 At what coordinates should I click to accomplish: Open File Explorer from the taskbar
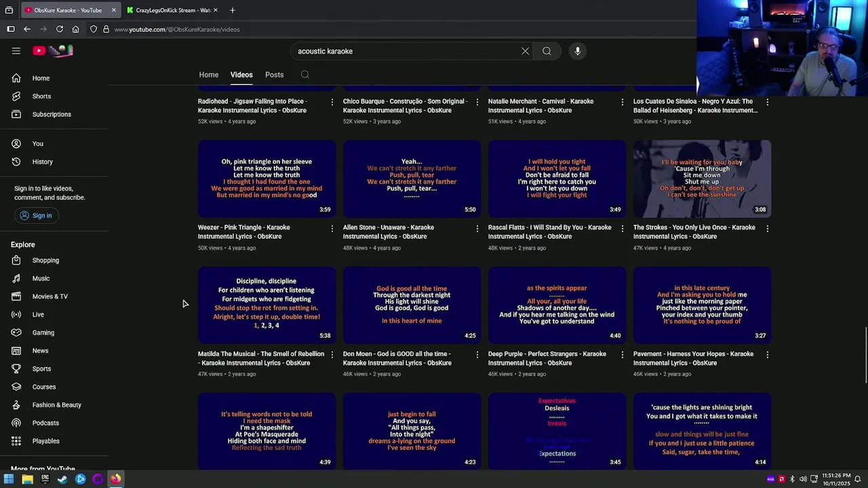[27, 479]
